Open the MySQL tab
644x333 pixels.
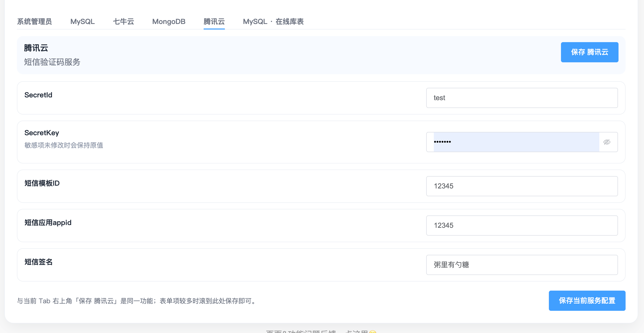(x=83, y=21)
